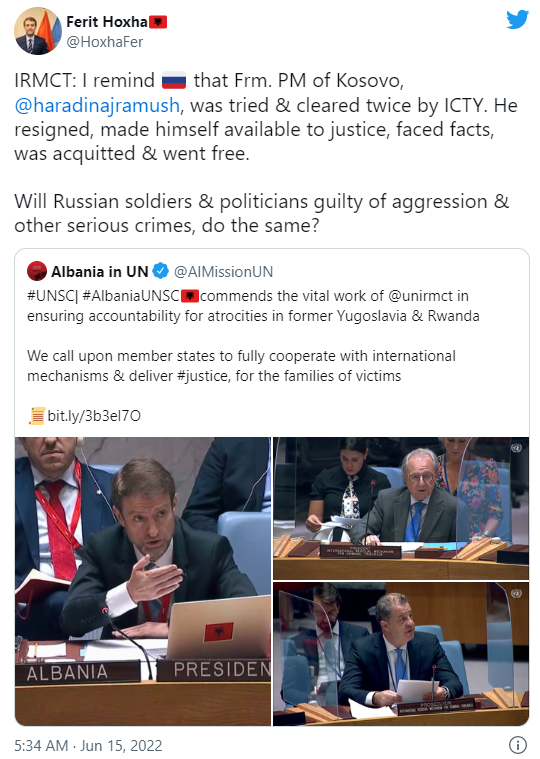Click the Russian flag emoji in the tweet
Image resolution: width=540 pixels, height=759 pixels.
tap(174, 81)
